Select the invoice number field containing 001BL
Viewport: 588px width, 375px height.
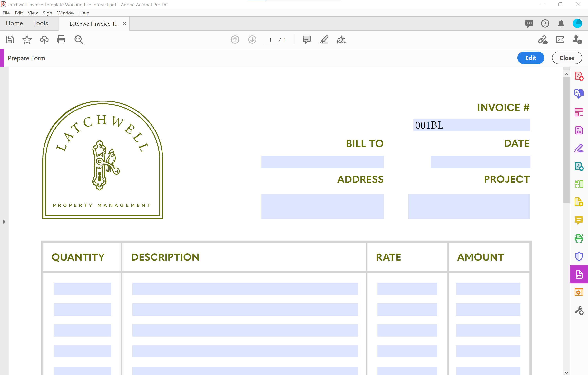(x=471, y=125)
